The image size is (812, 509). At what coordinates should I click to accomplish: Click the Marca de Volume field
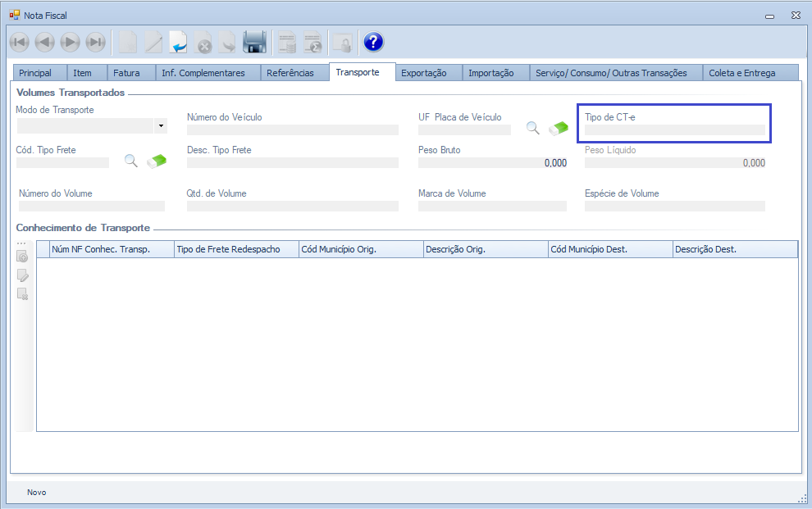point(492,207)
